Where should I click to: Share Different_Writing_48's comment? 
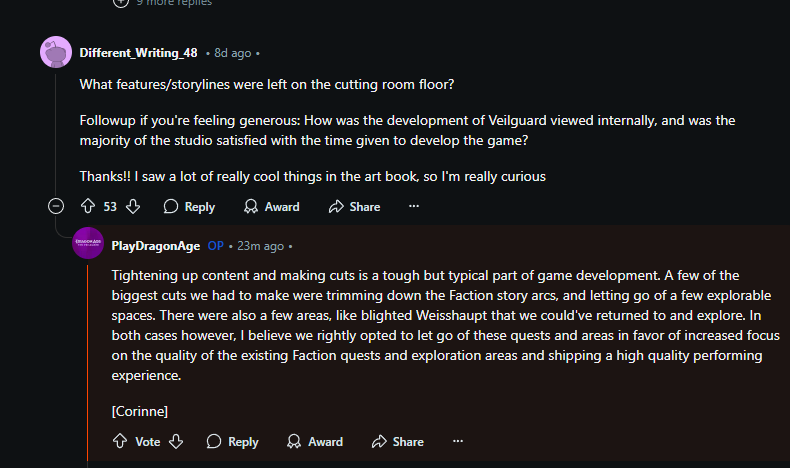tap(354, 206)
